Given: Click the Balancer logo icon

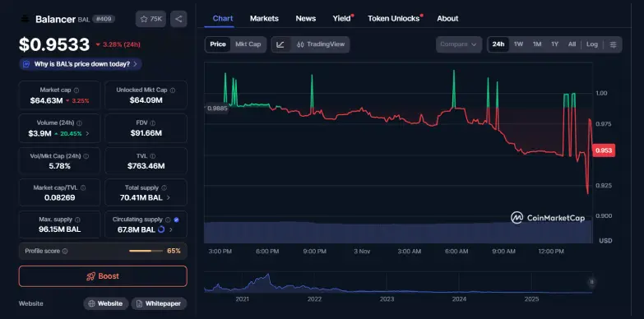Looking at the screenshot, I should click(x=25, y=19).
